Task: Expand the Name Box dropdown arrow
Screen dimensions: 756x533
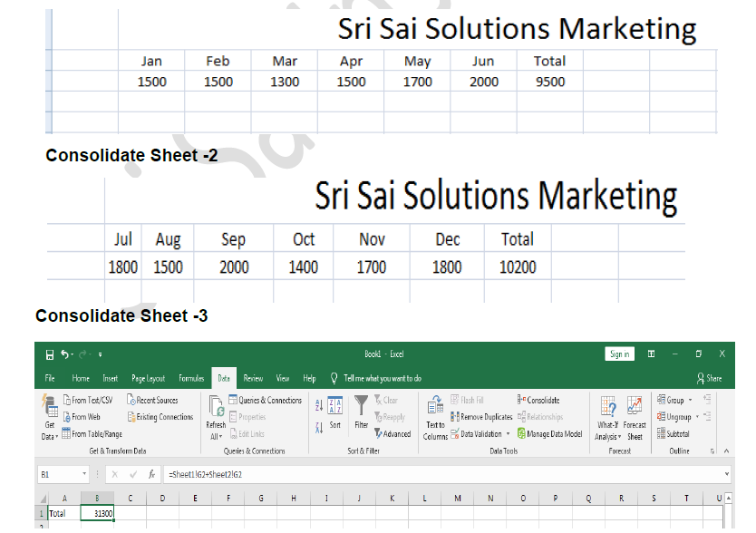Action: coord(85,474)
